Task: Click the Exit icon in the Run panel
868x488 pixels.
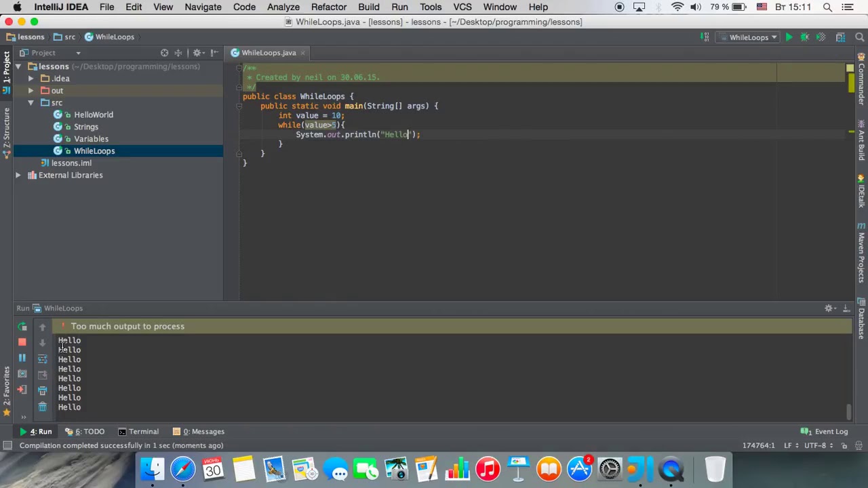Action: (22, 390)
